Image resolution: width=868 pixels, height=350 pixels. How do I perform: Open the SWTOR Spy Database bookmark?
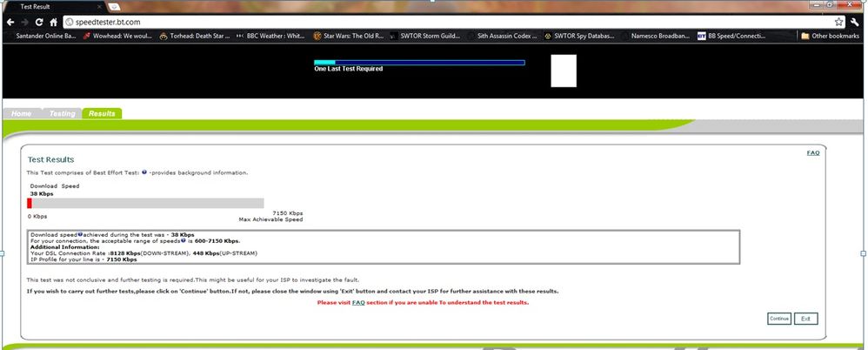(x=579, y=36)
